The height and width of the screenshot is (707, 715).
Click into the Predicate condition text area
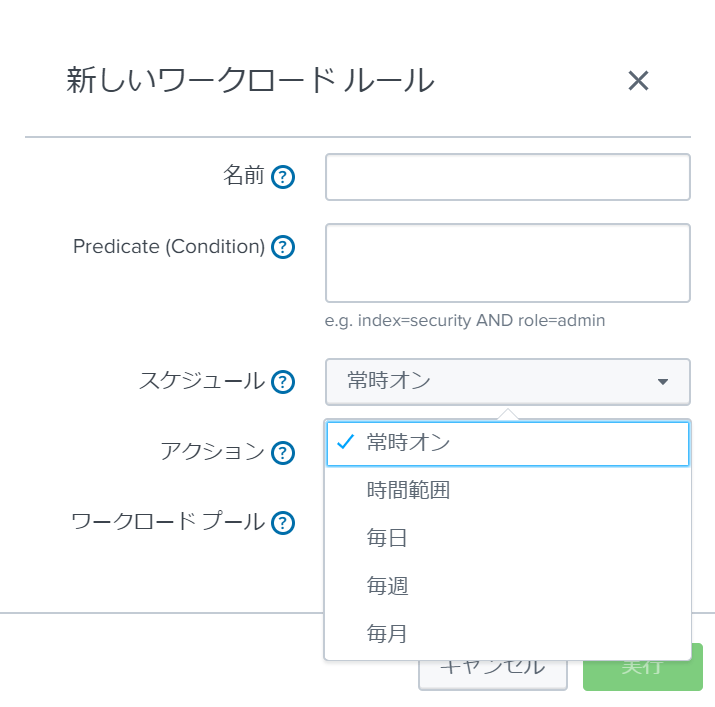pyautogui.click(x=508, y=263)
